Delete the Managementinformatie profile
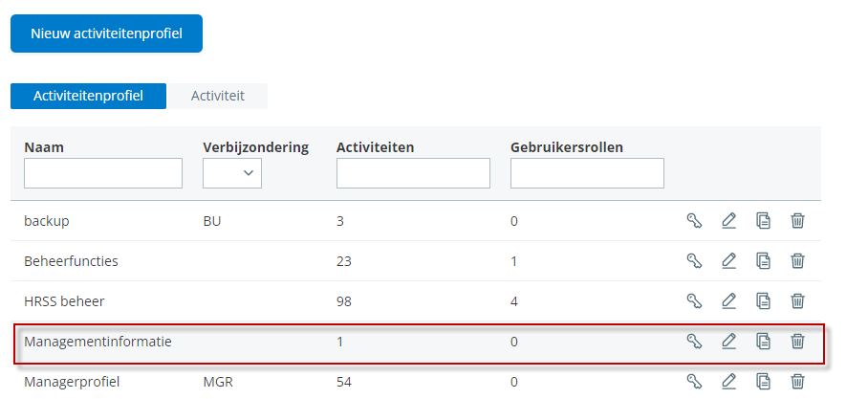The image size is (868, 399). 797,341
